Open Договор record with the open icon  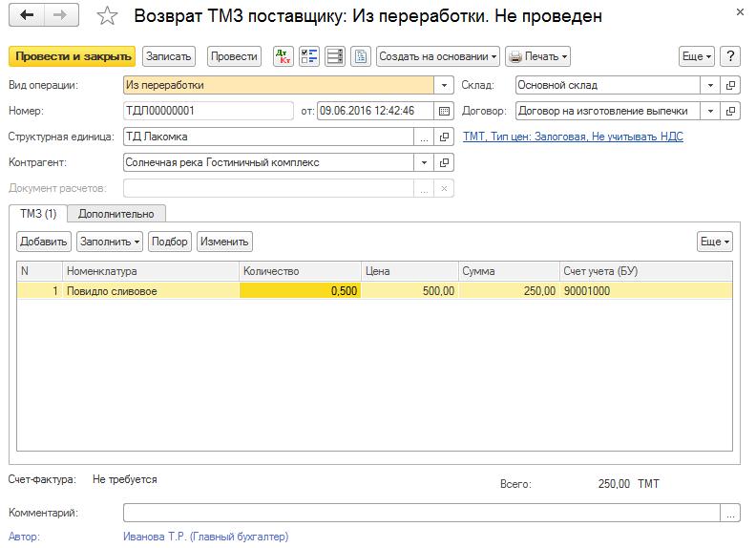pyautogui.click(x=730, y=111)
